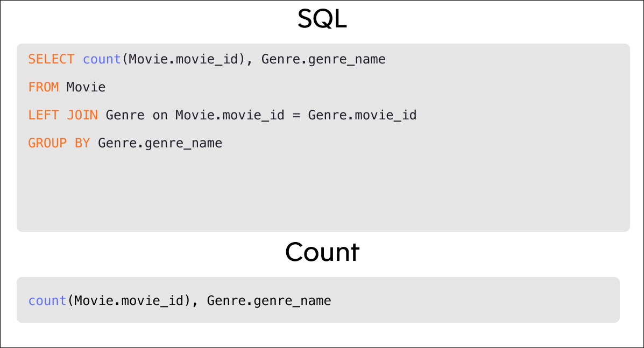Image resolution: width=644 pixels, height=348 pixels.
Task: Click the count function in the Count block
Action: click(x=47, y=301)
